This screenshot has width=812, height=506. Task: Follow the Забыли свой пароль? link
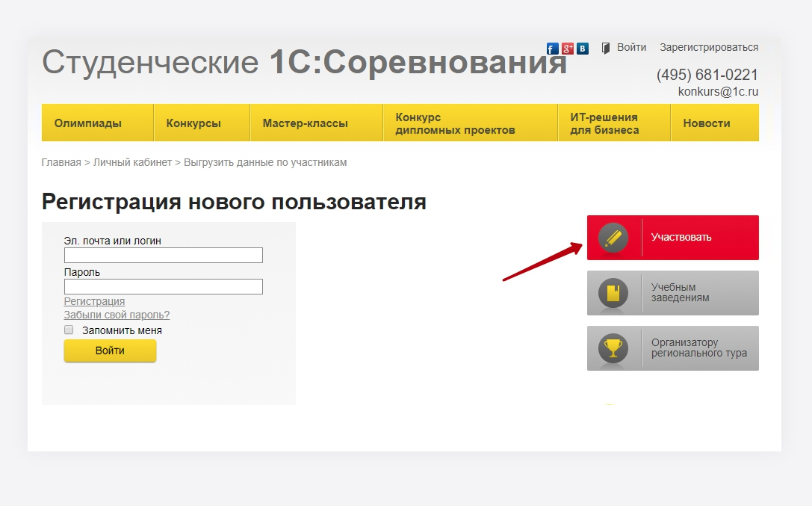pyautogui.click(x=117, y=315)
